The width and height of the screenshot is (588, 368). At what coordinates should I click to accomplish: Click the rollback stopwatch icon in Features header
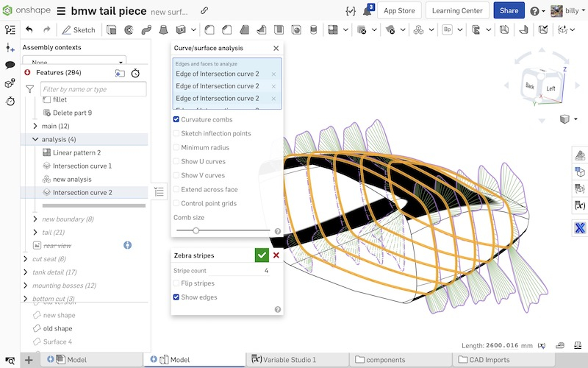(x=135, y=73)
